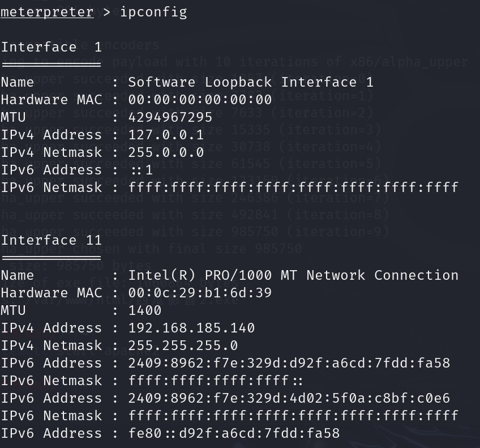Click the MTU value 1400
Screen dimensions: 480x448
[145, 310]
